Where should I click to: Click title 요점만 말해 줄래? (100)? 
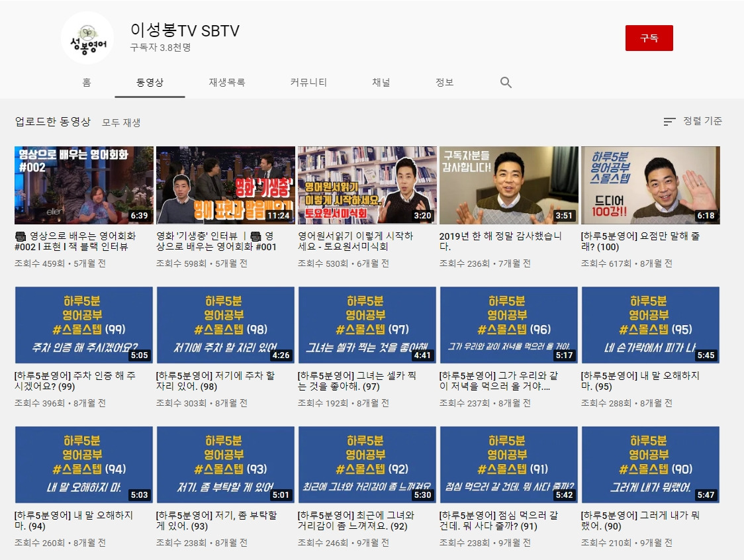(641, 241)
